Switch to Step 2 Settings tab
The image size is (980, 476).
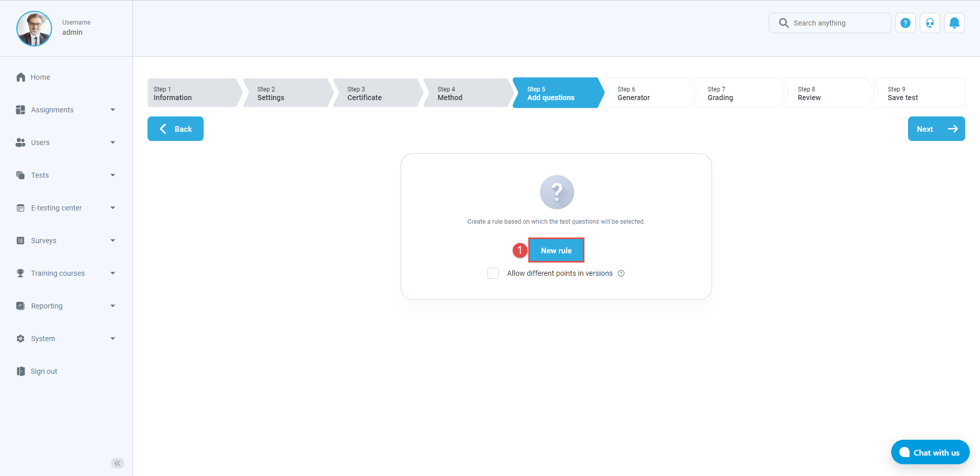[286, 93]
